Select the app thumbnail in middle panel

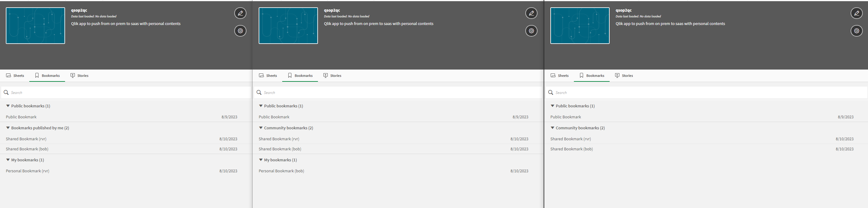(x=288, y=26)
